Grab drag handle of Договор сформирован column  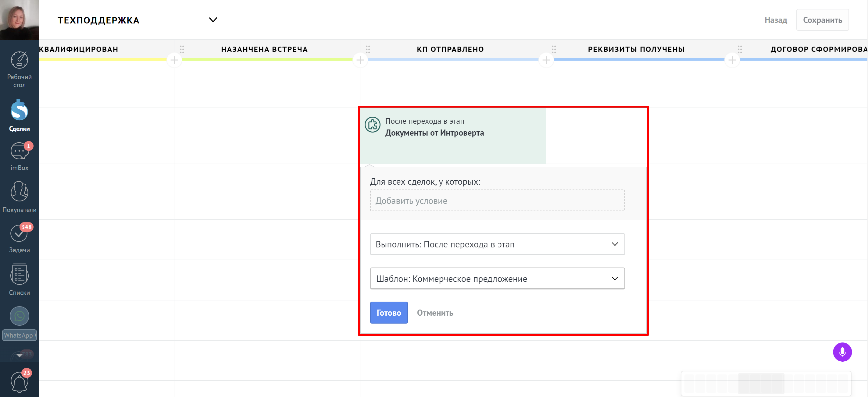[740, 49]
